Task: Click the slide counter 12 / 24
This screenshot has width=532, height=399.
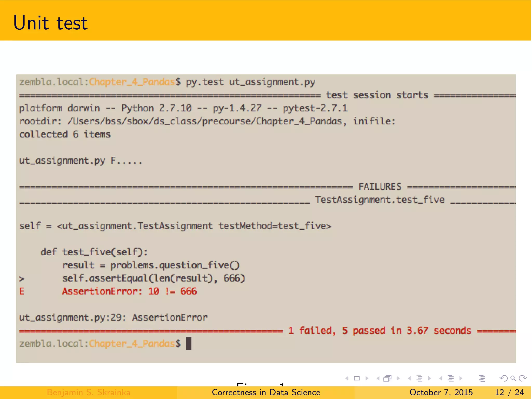Action: coord(509,393)
